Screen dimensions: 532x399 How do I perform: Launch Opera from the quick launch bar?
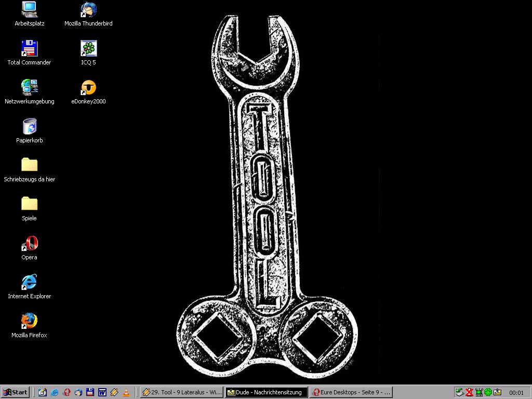tap(66, 392)
